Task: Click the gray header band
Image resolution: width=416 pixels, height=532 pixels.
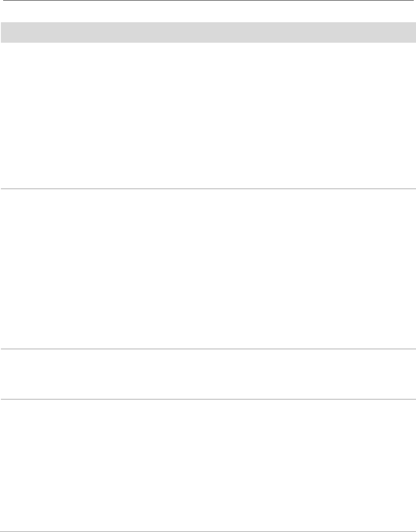Action: coord(208,32)
